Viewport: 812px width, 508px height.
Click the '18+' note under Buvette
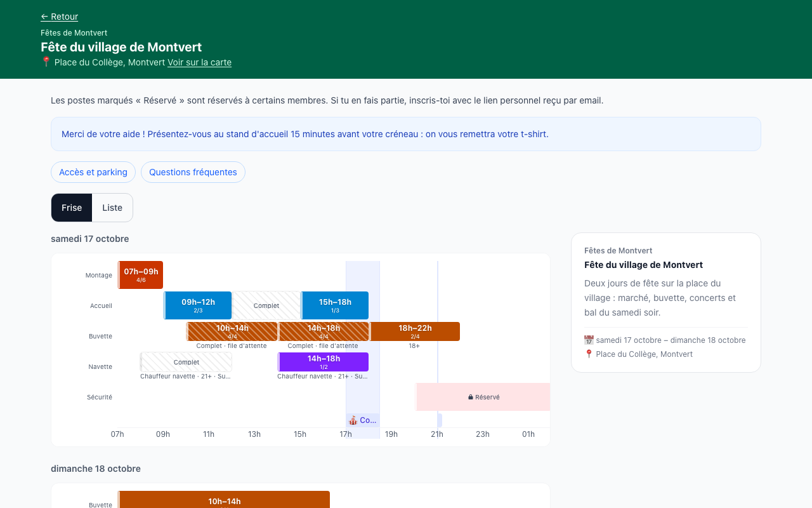pos(414,346)
